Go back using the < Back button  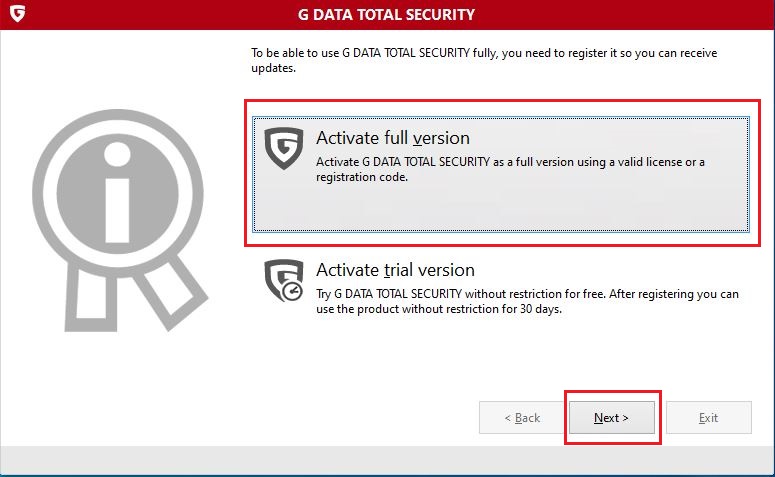[x=522, y=418]
